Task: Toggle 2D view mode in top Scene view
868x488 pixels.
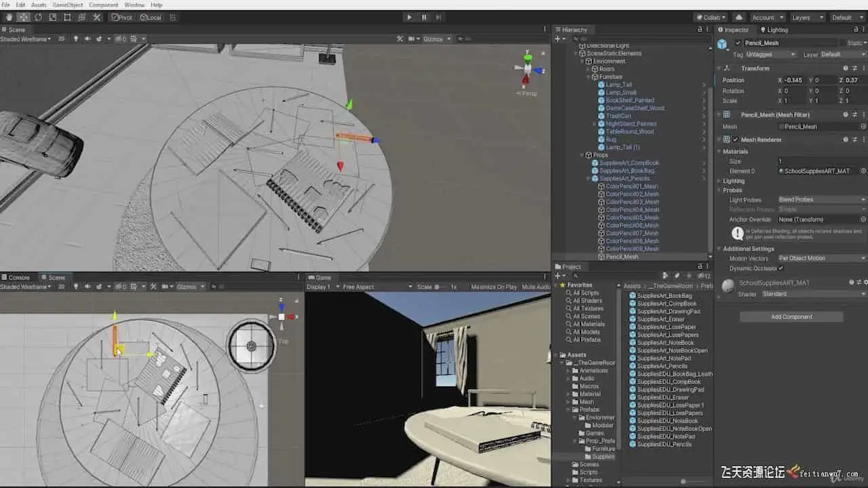Action: (x=61, y=39)
